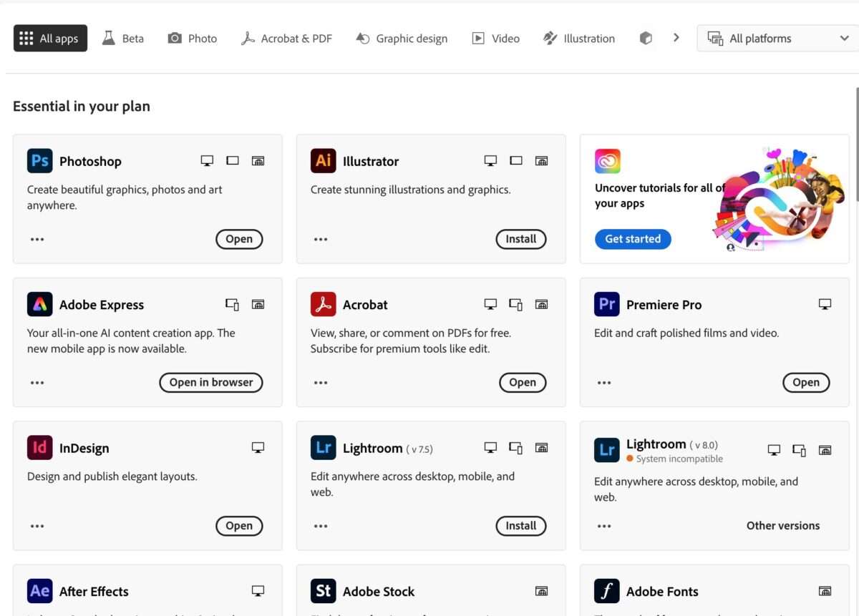Switch to the Graphic design tab

pyautogui.click(x=402, y=39)
